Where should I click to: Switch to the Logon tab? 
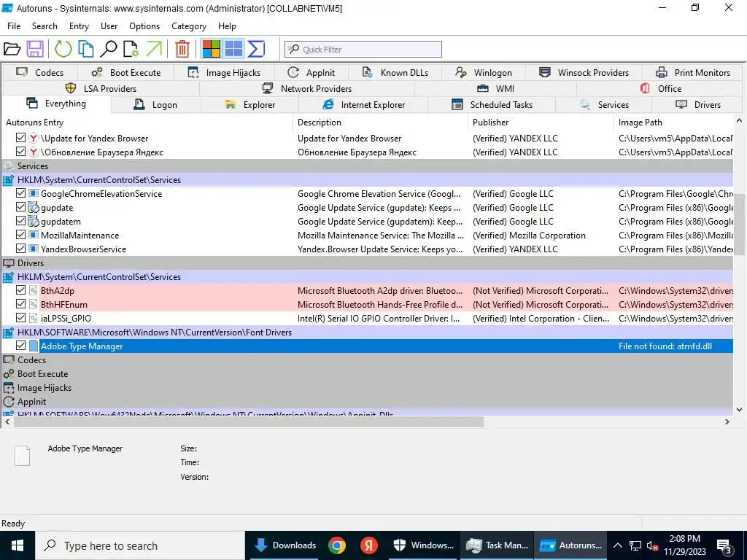click(x=156, y=105)
